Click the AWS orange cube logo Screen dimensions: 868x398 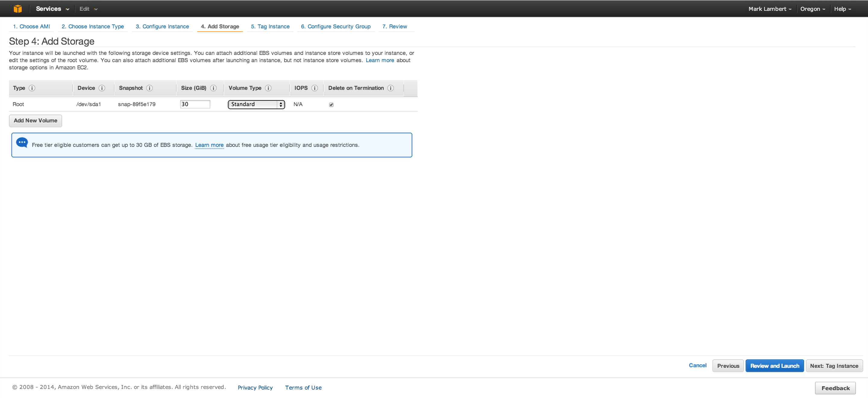coord(17,9)
